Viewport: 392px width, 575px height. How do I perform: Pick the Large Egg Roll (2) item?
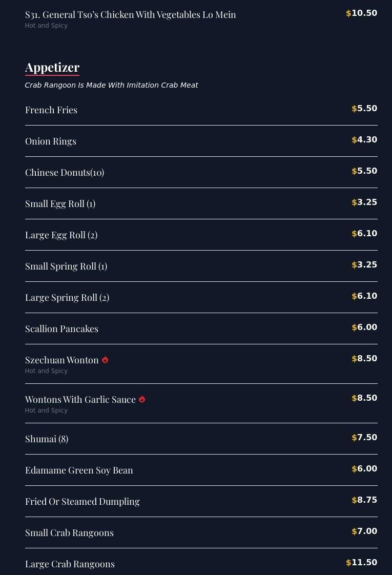61,235
